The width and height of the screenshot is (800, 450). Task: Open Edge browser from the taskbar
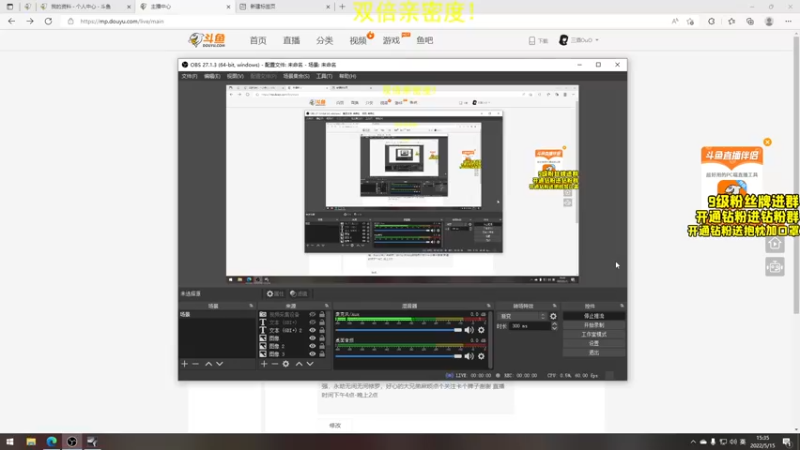click(52, 441)
